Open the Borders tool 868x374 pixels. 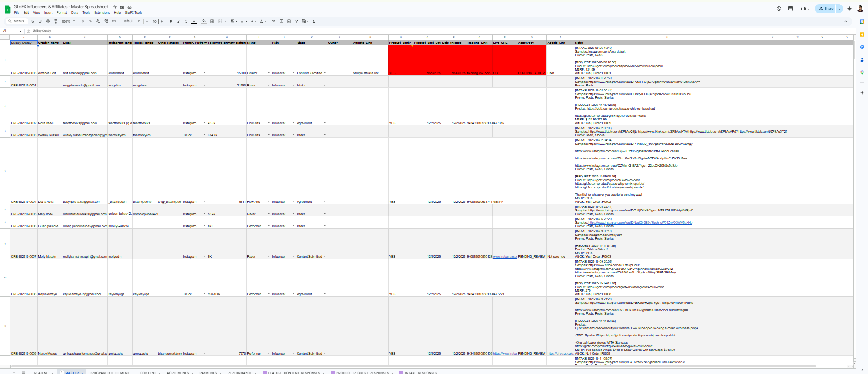point(212,21)
